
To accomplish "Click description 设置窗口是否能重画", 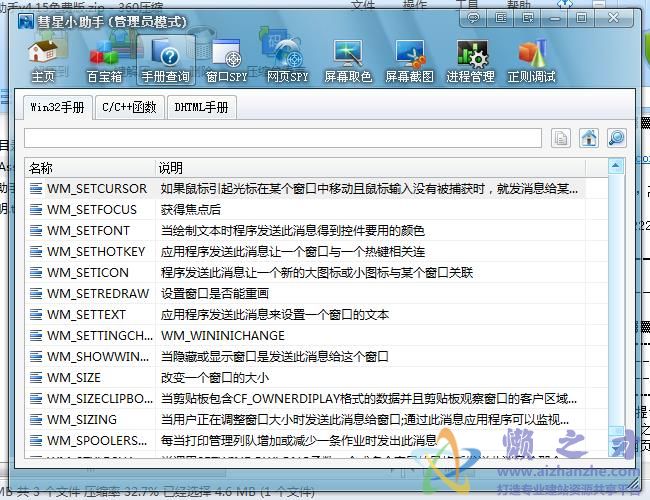I will click(x=215, y=294).
